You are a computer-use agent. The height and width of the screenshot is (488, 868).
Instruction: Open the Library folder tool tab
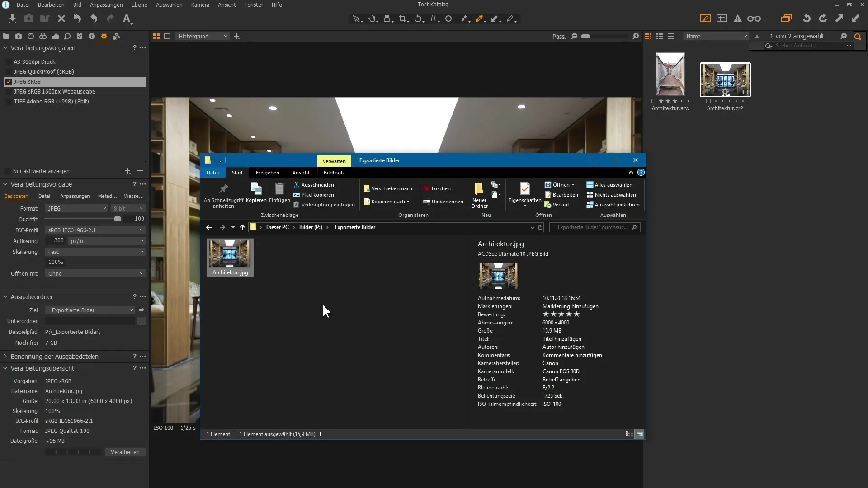(x=6, y=36)
